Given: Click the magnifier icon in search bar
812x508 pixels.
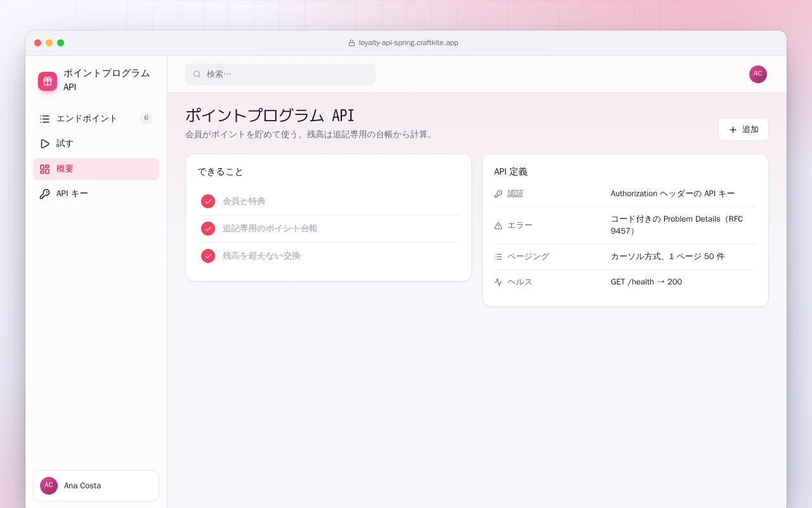Looking at the screenshot, I should (x=197, y=74).
